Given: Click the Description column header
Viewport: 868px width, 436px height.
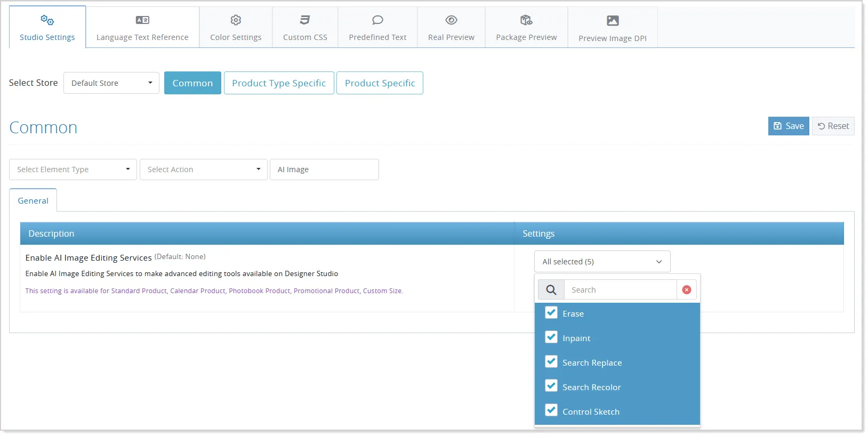Looking at the screenshot, I should (267, 233).
